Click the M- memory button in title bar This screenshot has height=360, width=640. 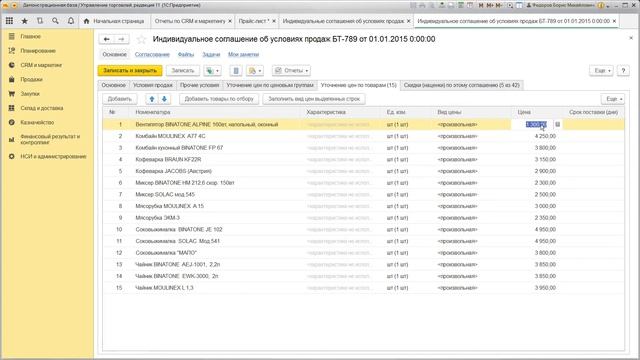point(499,5)
